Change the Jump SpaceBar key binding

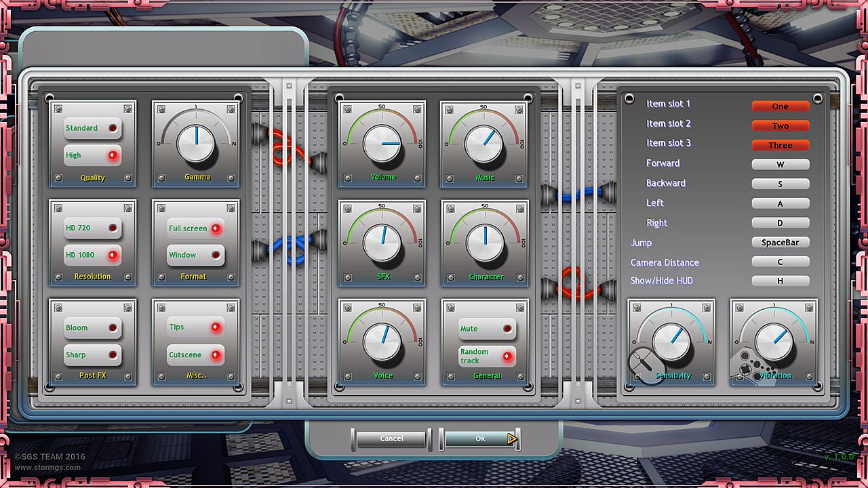point(781,243)
